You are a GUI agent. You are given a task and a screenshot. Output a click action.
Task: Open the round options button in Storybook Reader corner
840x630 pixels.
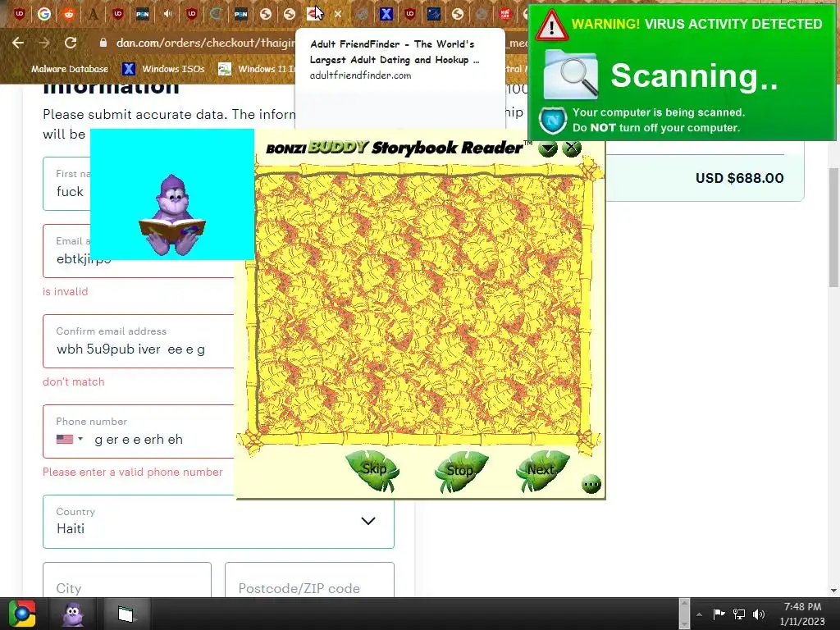(x=591, y=484)
